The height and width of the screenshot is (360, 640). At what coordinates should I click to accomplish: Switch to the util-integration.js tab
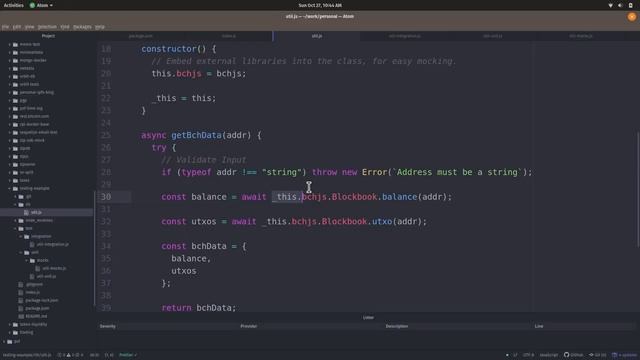[404, 36]
